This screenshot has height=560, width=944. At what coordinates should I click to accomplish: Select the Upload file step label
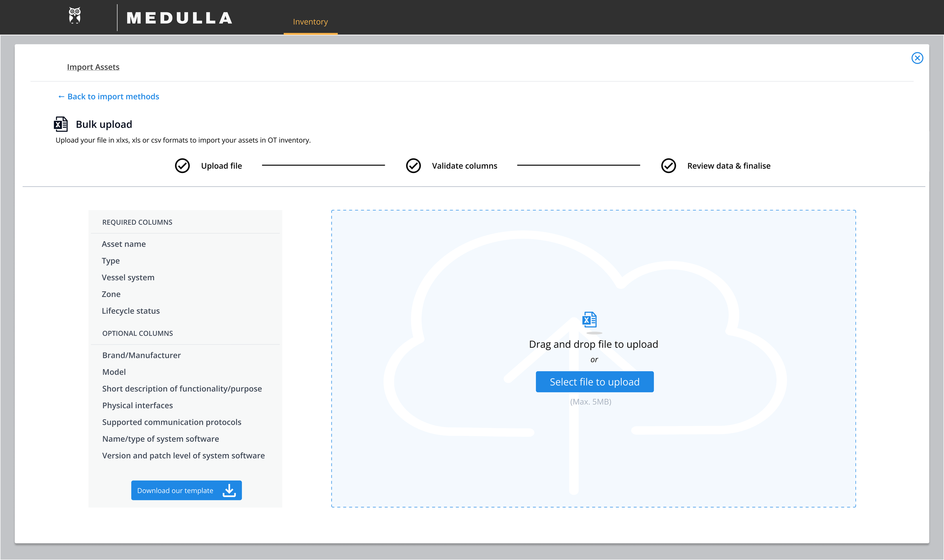coord(221,166)
